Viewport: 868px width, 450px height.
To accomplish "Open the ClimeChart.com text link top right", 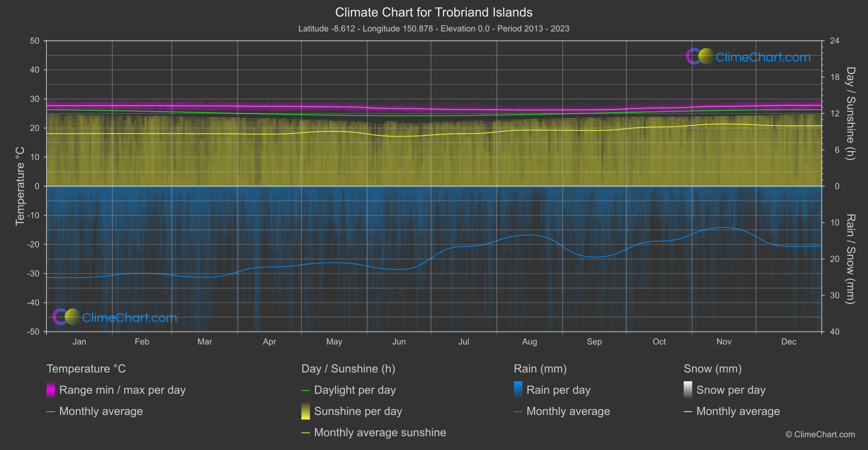I will (x=763, y=57).
